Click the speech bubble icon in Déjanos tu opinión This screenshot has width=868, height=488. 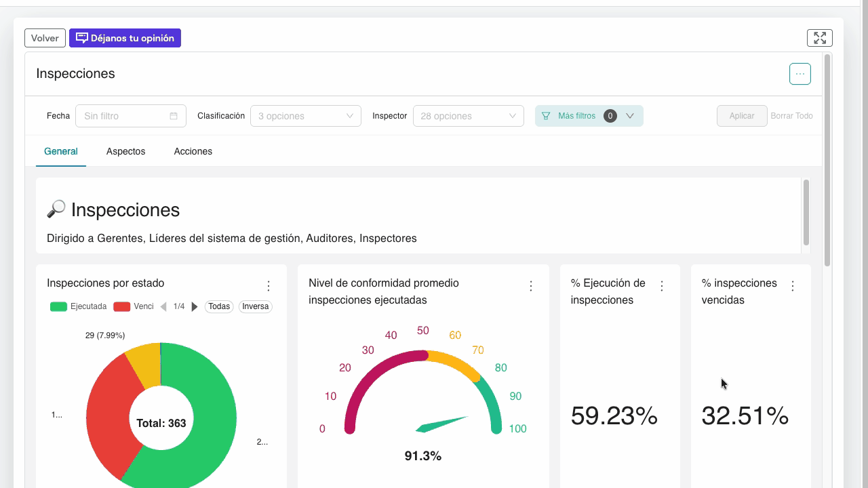[82, 38]
